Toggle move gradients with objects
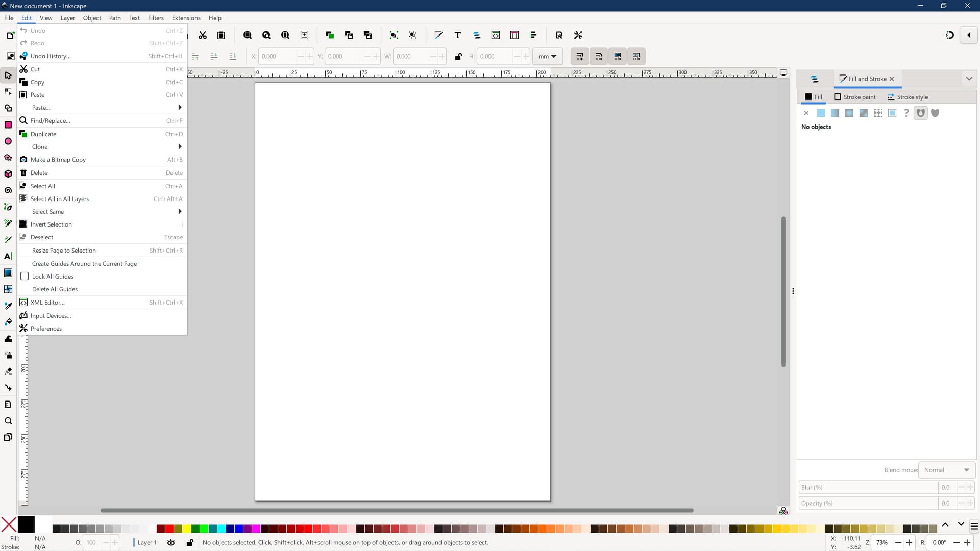Image resolution: width=980 pixels, height=551 pixels. 618,57
